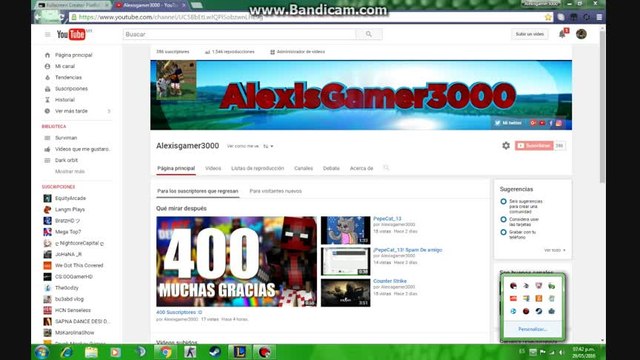Expand 'Mostrar más' in Biblioteca
This screenshot has height=360, width=640.
tap(70, 171)
